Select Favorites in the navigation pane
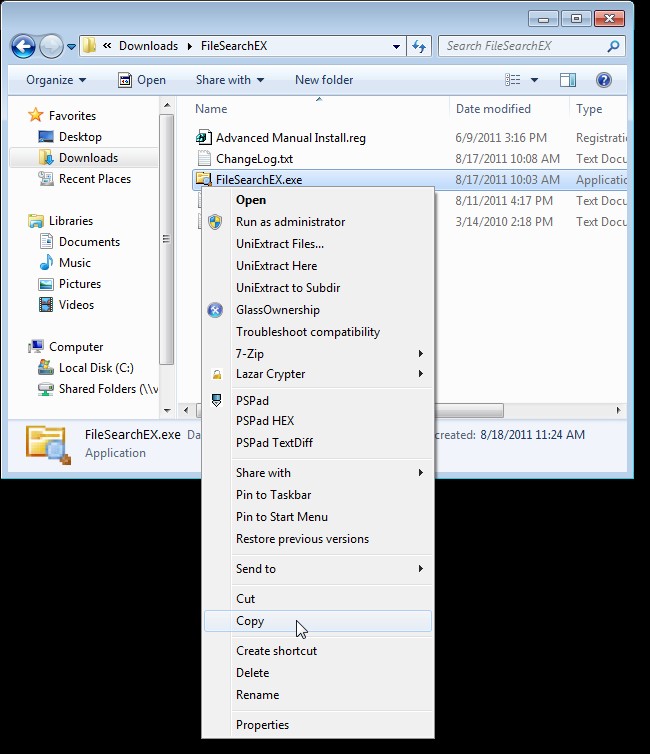Screen dimensions: 650x754 tap(62, 115)
